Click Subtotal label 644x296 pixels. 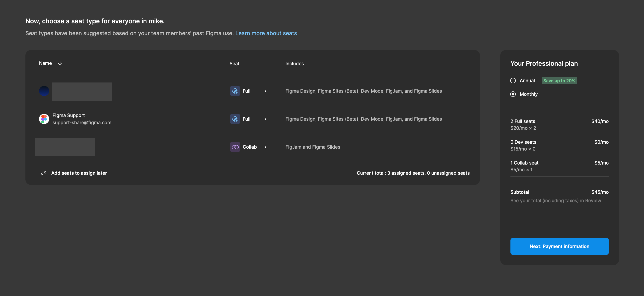(x=520, y=192)
